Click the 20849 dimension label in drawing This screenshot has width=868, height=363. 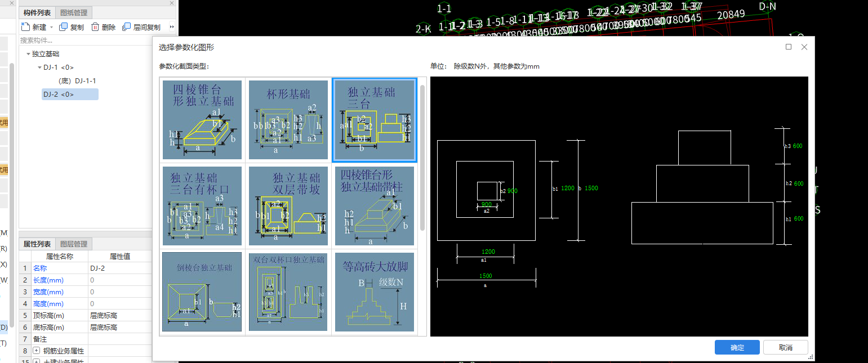point(731,15)
